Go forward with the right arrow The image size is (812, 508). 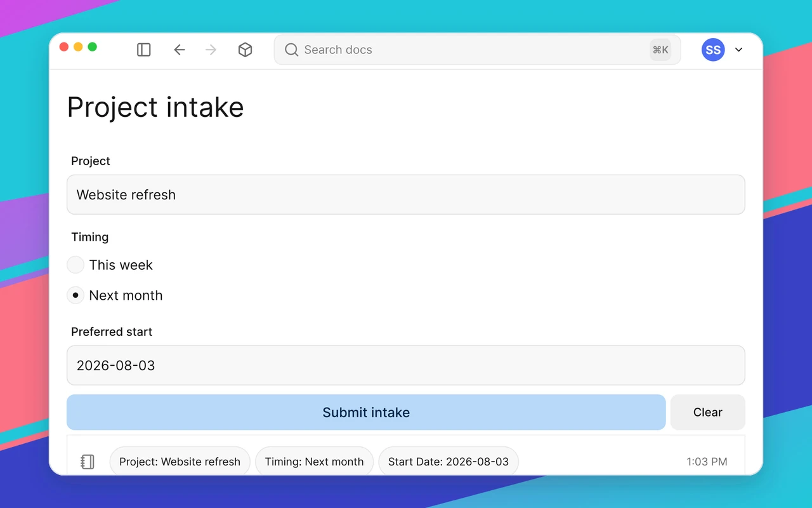211,50
